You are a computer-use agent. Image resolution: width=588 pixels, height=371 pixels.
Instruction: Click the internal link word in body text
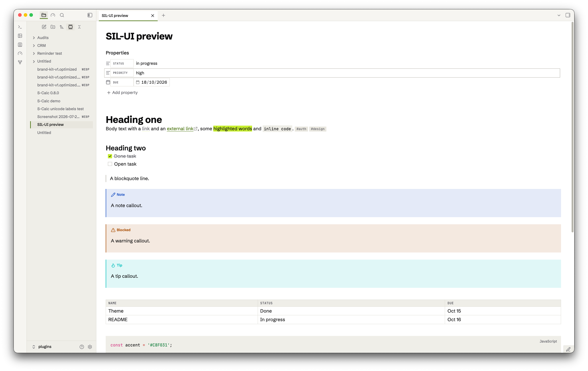146,129
